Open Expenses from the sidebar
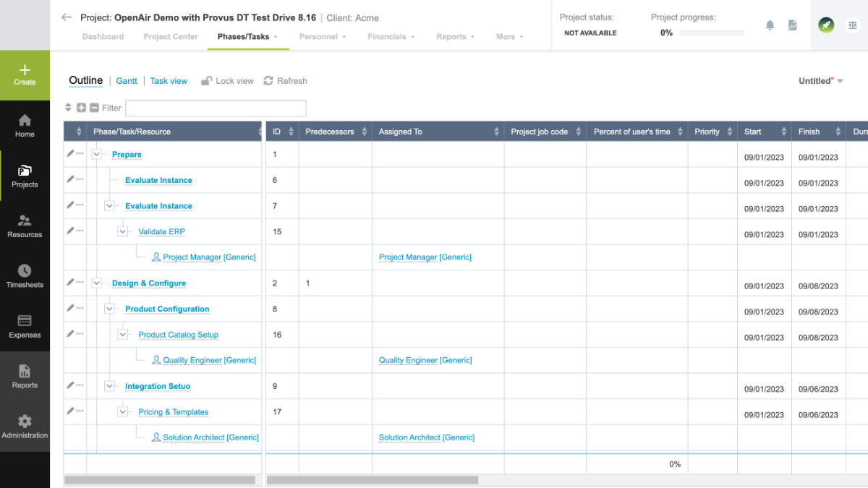This screenshot has height=488, width=868. click(x=25, y=326)
